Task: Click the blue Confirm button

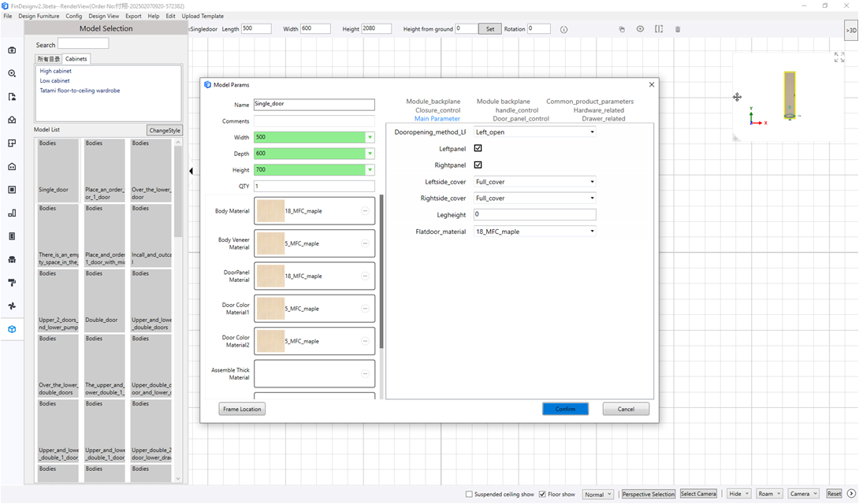Action: pos(565,409)
